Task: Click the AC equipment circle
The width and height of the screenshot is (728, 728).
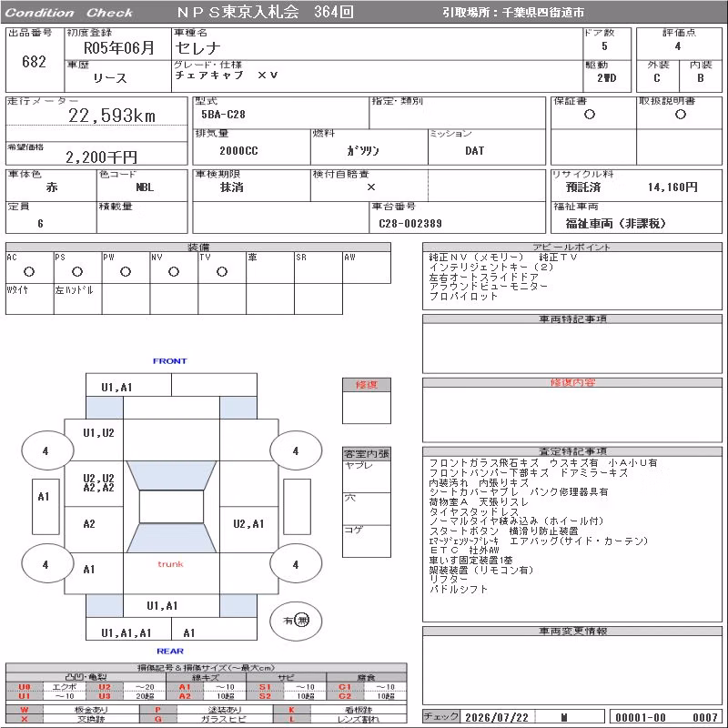Action: coord(29,272)
